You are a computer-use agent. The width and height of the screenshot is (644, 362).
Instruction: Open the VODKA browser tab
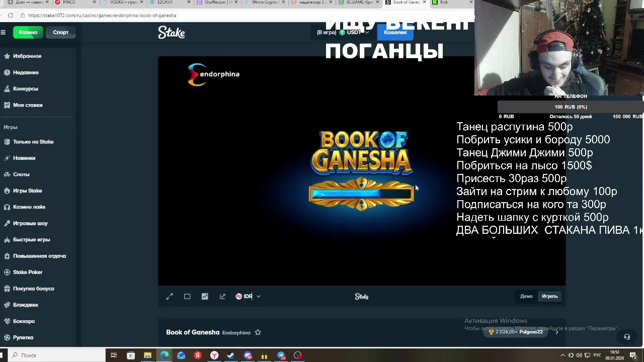[x=124, y=3]
